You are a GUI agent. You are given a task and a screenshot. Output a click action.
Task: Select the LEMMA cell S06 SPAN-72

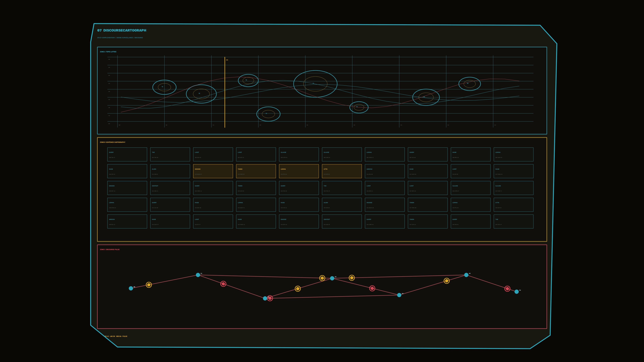coord(385,154)
